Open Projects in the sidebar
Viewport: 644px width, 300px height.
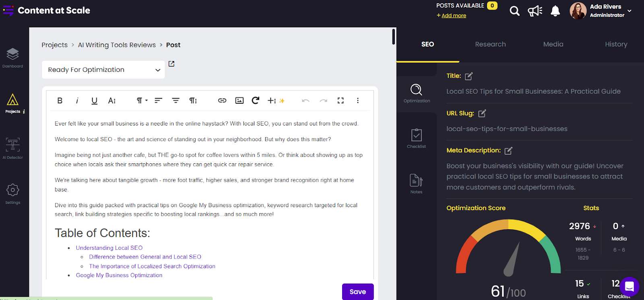click(13, 103)
